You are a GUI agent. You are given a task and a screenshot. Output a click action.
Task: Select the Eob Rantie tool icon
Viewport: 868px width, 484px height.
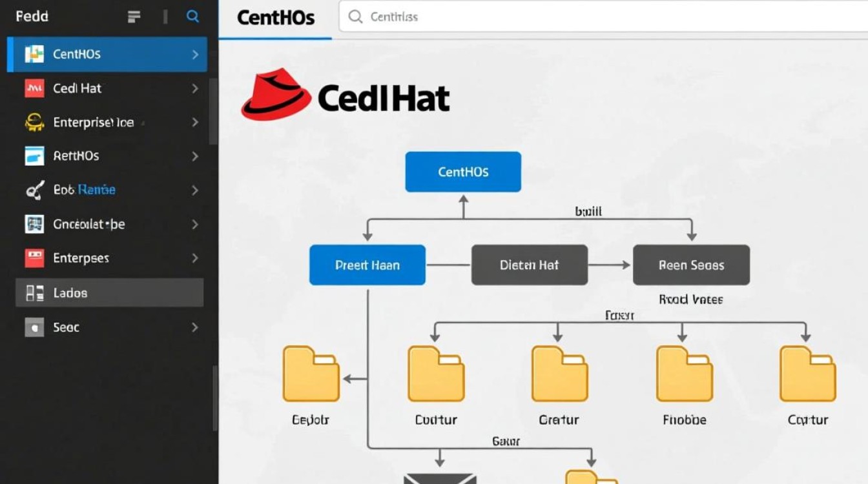(x=34, y=190)
